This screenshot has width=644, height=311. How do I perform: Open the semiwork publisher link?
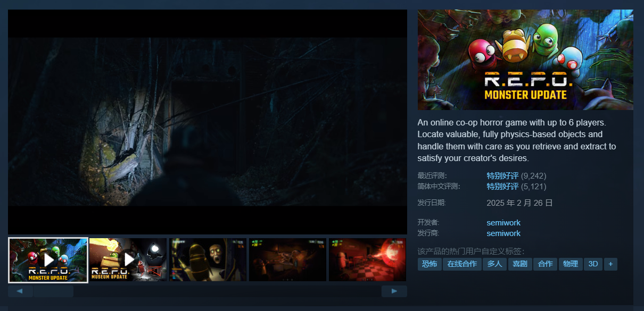pos(503,233)
